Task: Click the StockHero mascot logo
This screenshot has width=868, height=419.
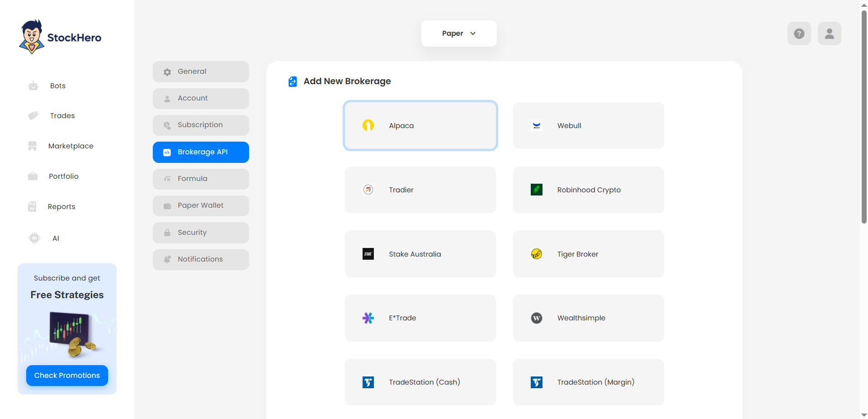Action: 32,37
